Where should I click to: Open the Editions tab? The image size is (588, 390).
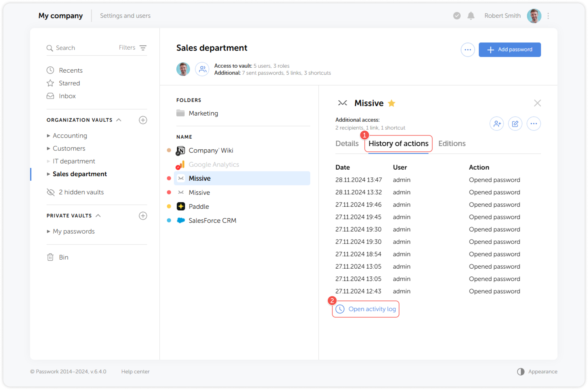pyautogui.click(x=452, y=144)
